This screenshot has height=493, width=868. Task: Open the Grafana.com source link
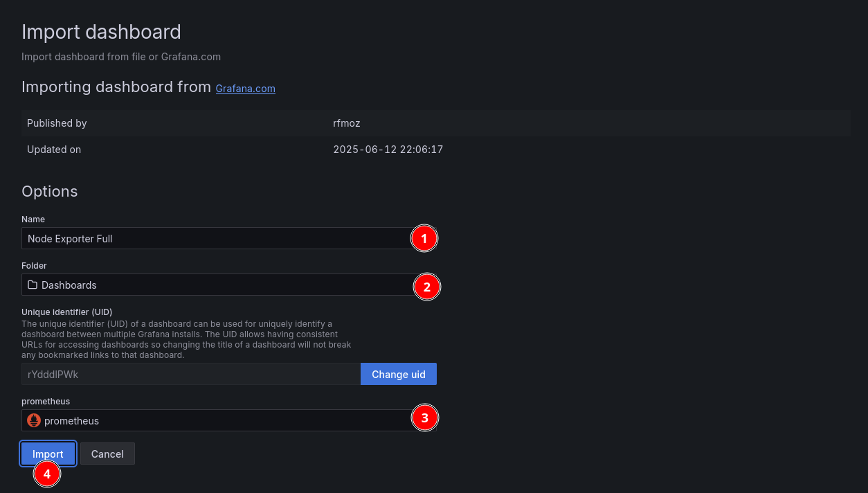pos(245,89)
